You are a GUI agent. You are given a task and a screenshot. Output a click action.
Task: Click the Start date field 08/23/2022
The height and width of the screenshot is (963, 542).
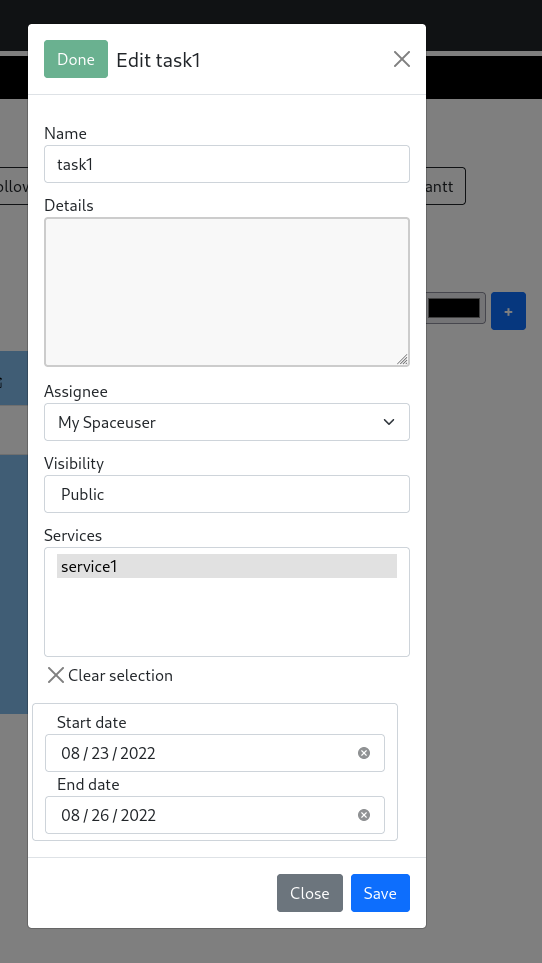[215, 753]
